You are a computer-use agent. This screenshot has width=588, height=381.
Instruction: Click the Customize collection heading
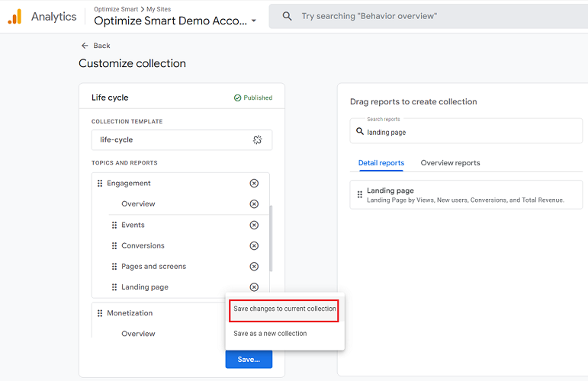pyautogui.click(x=132, y=63)
